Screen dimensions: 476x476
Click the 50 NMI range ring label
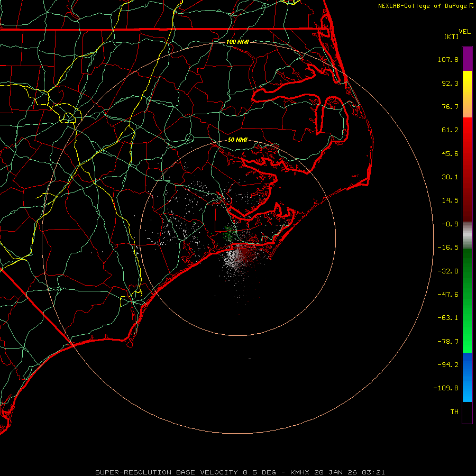pyautogui.click(x=237, y=140)
